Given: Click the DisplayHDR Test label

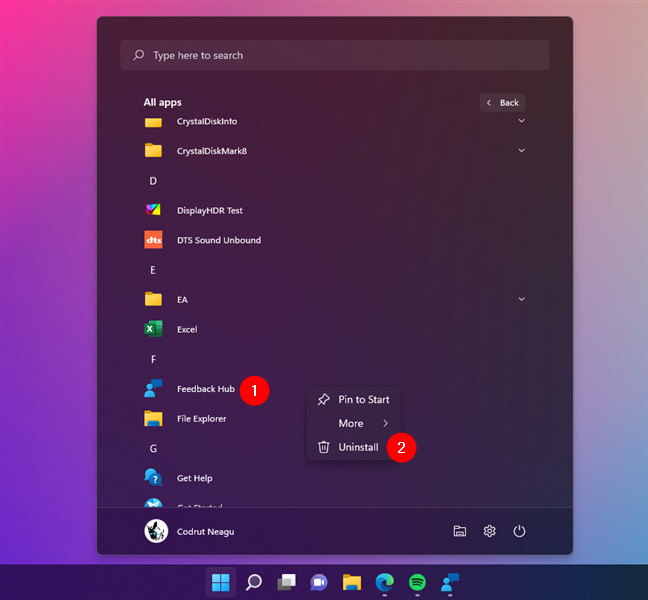Looking at the screenshot, I should (x=210, y=210).
